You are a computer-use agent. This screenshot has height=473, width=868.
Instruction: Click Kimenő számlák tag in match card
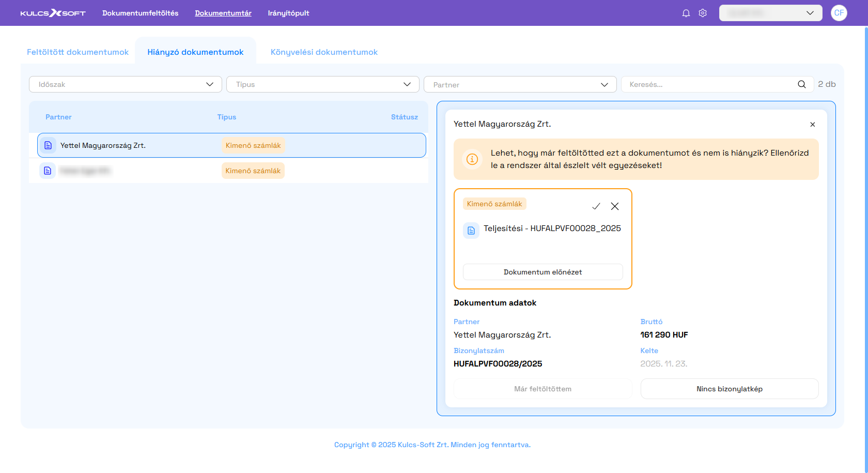click(494, 204)
